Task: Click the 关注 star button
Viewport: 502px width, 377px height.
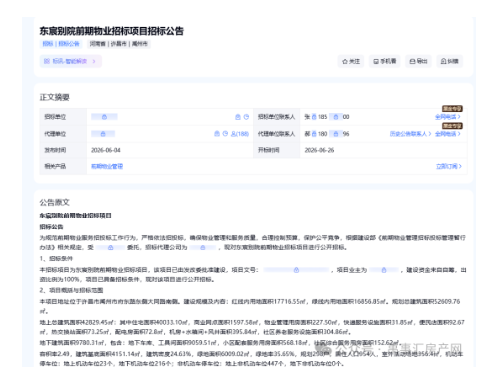Action: (x=351, y=61)
